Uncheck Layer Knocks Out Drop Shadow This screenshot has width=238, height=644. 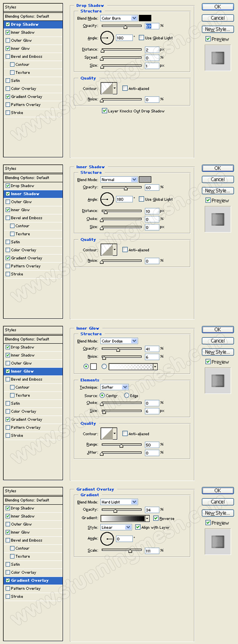[x=105, y=111]
